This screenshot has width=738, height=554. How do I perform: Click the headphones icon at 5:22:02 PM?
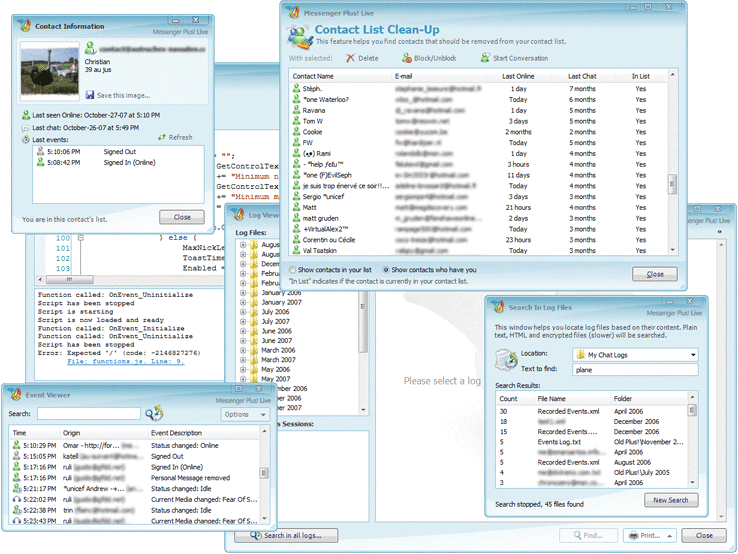pos(16,499)
